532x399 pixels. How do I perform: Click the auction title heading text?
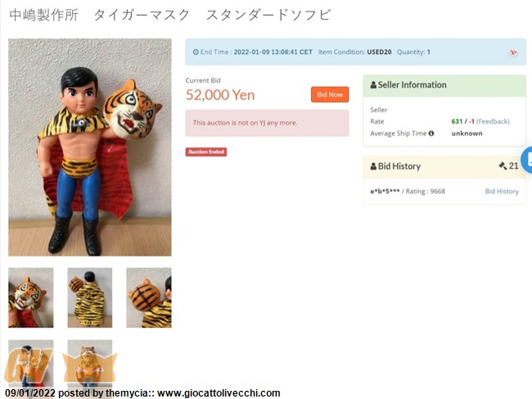(x=169, y=16)
